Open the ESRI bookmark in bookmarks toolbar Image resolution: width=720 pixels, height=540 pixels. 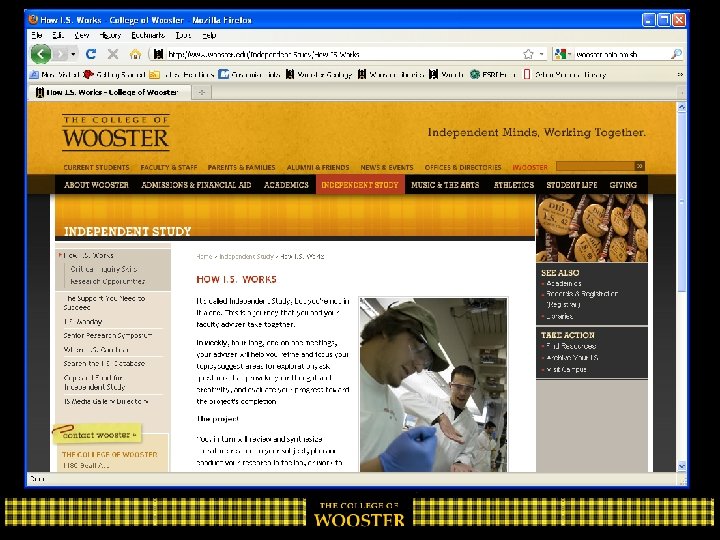(x=494, y=74)
